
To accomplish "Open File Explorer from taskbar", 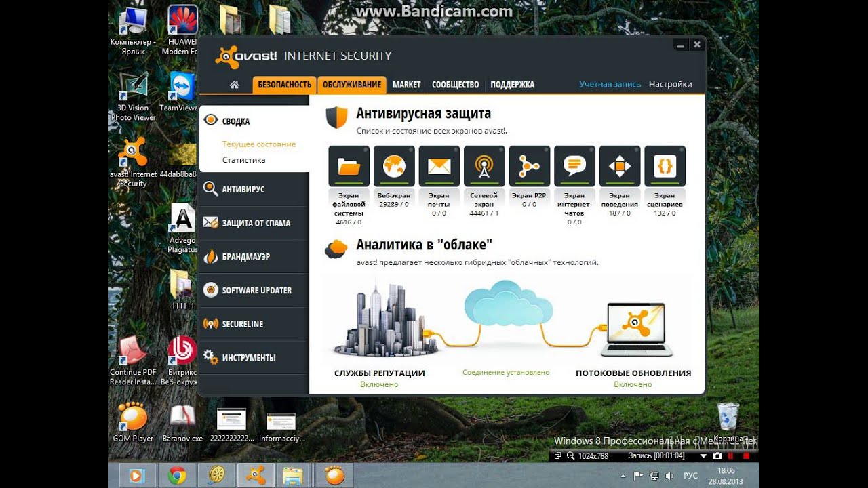I will [293, 476].
